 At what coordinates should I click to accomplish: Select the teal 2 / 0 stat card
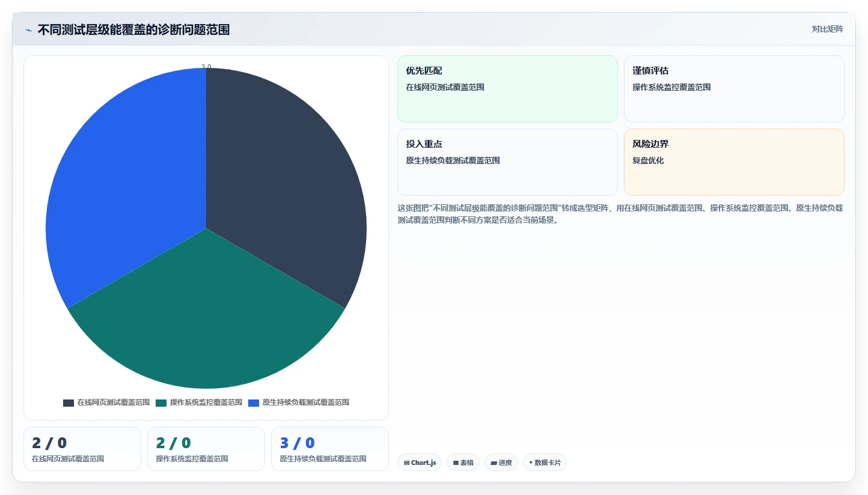(x=206, y=449)
